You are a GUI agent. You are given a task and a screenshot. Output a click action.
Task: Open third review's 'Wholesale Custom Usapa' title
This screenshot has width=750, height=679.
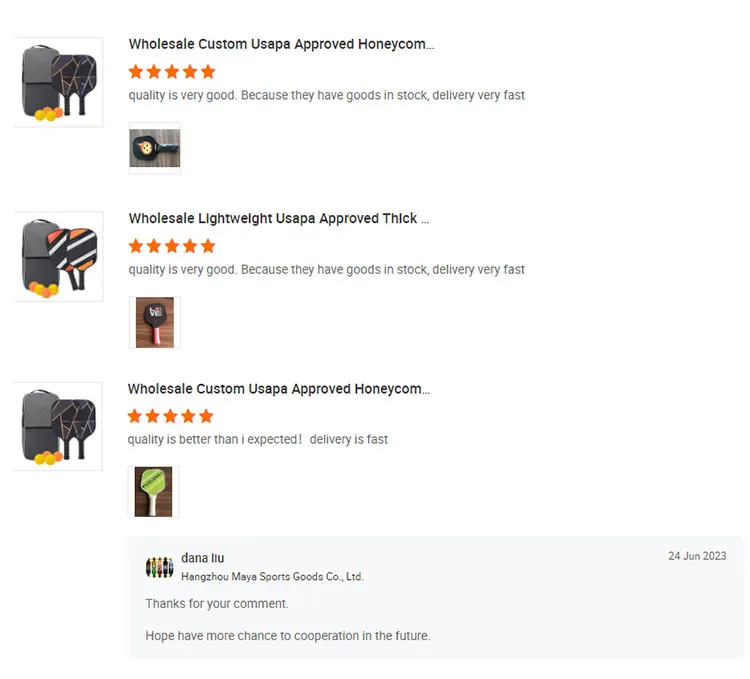pos(279,389)
